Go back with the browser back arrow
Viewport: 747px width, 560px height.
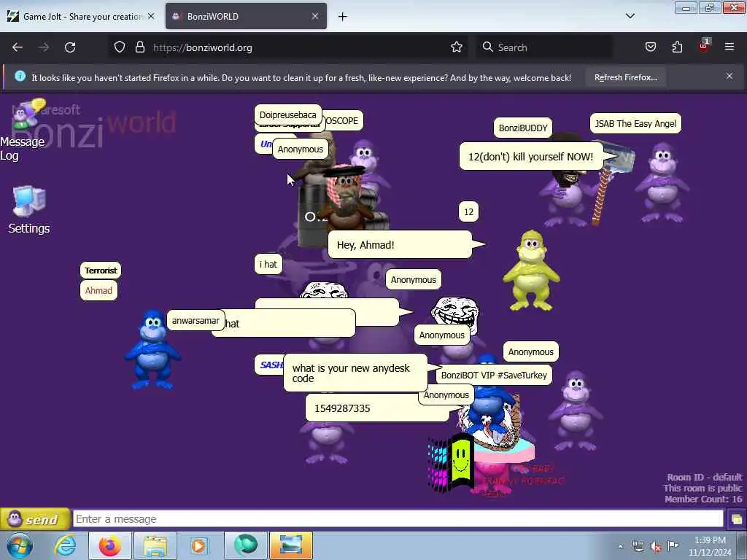point(18,47)
